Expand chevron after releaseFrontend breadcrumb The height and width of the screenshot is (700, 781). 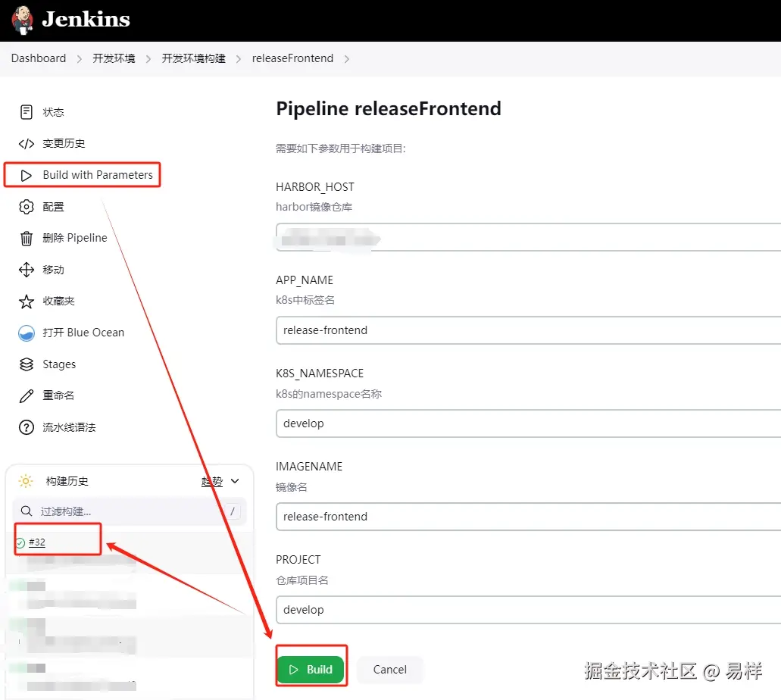tap(347, 59)
